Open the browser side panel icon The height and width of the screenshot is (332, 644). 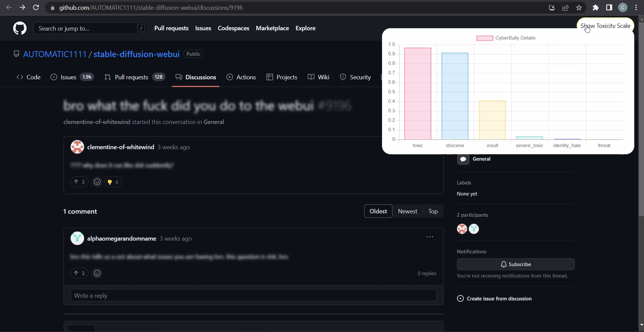click(609, 7)
